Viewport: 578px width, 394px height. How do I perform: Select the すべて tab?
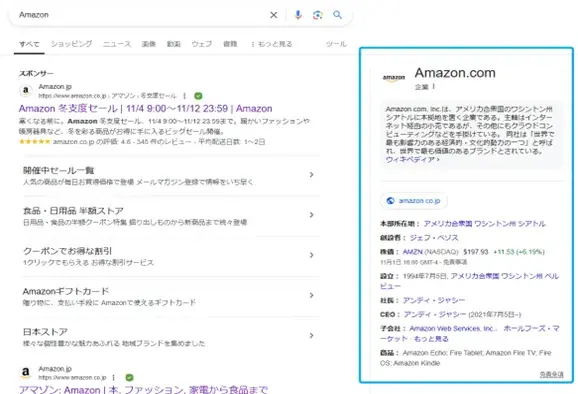click(29, 44)
